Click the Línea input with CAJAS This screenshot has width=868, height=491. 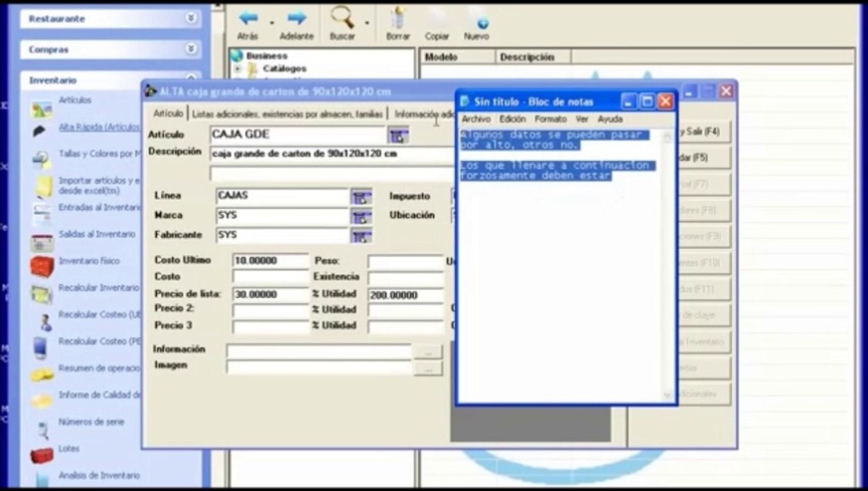[x=283, y=196]
